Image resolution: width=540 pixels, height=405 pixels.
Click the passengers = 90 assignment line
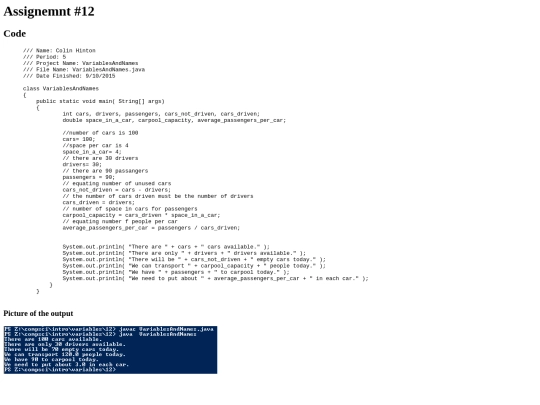point(89,177)
